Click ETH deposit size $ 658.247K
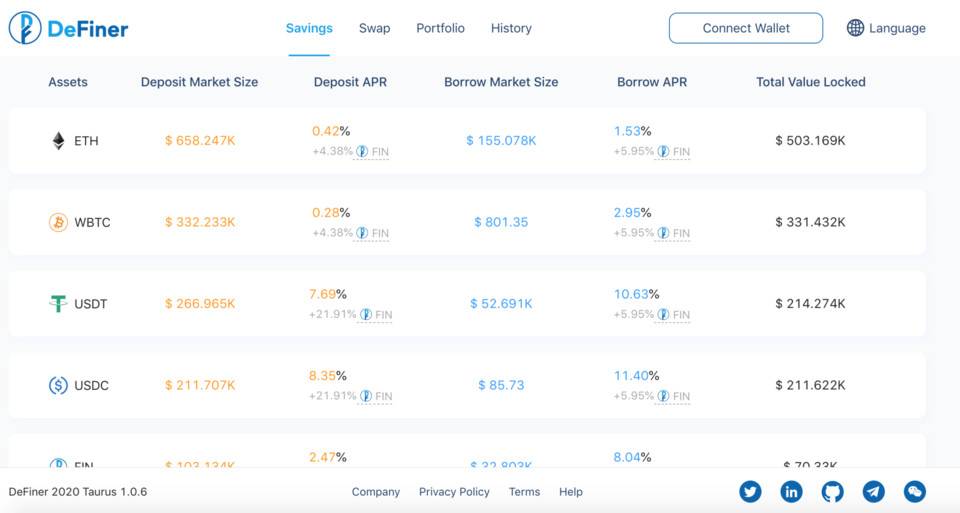The image size is (960, 513). [200, 141]
